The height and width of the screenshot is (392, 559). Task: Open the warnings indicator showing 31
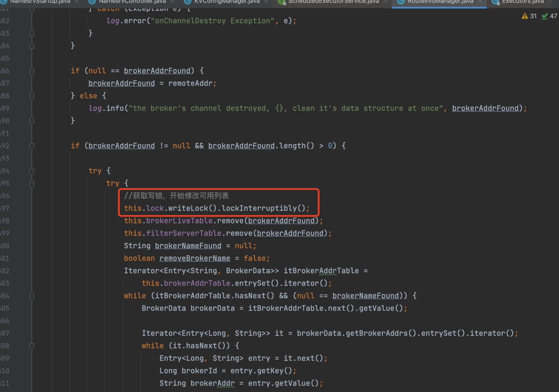click(x=529, y=16)
